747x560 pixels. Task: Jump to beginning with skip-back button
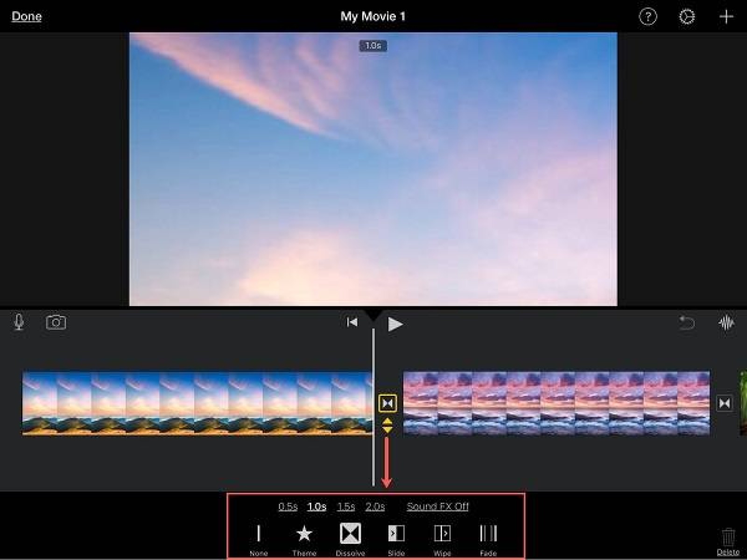coord(352,322)
